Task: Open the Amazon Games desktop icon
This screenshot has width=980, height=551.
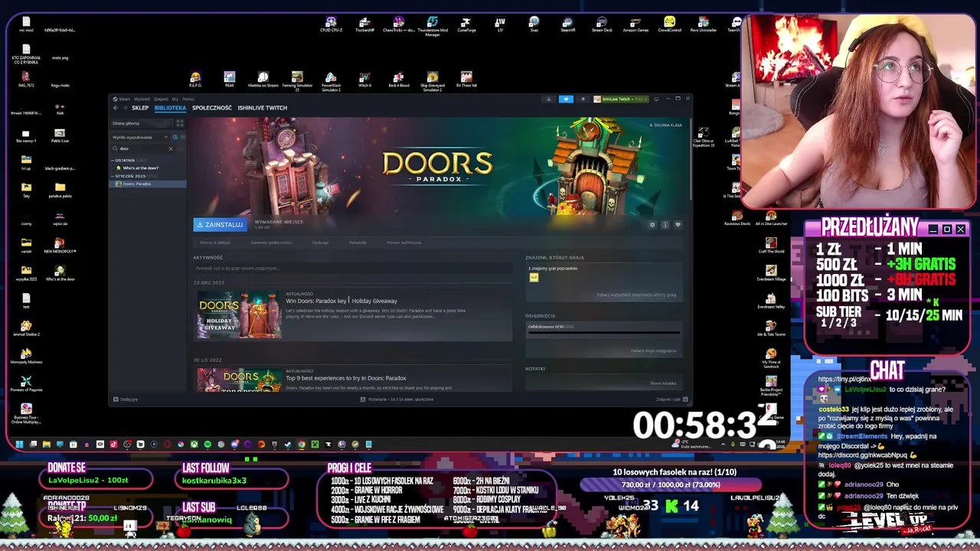Action: click(x=635, y=24)
